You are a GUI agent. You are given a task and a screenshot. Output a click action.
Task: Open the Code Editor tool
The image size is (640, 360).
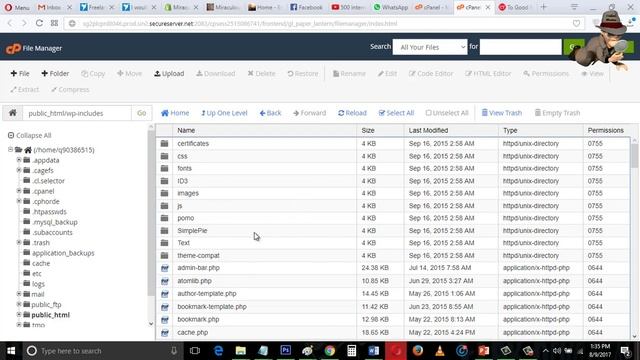pyautogui.click(x=431, y=73)
